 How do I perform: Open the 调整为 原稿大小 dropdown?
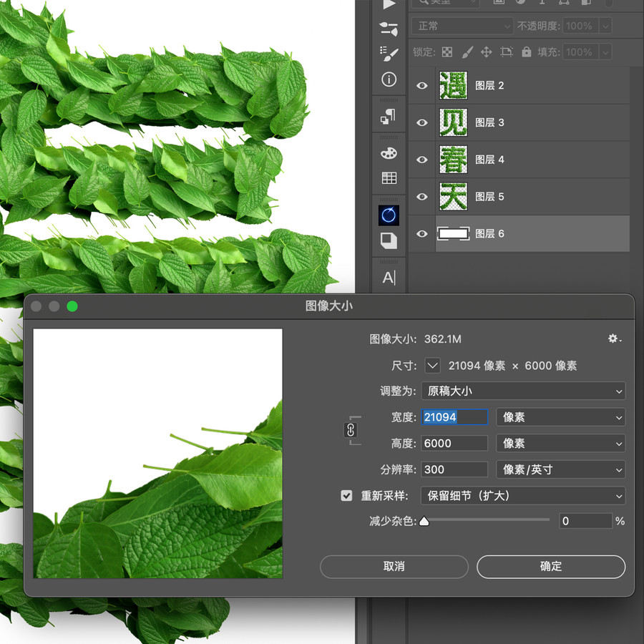(523, 391)
